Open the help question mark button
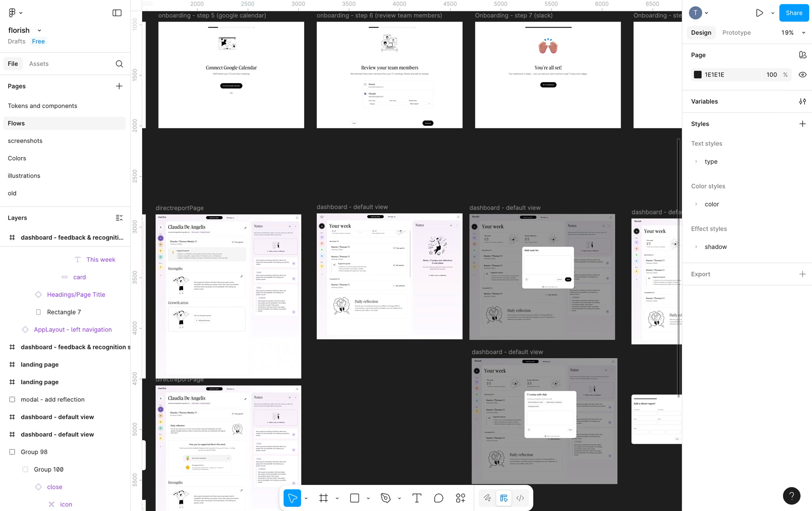The height and width of the screenshot is (511, 812). pyautogui.click(x=792, y=496)
